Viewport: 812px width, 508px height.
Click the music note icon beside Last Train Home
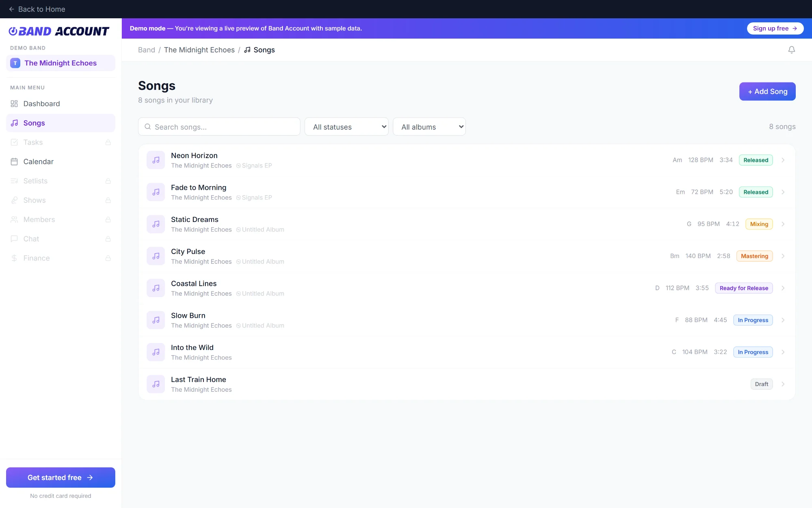point(156,384)
